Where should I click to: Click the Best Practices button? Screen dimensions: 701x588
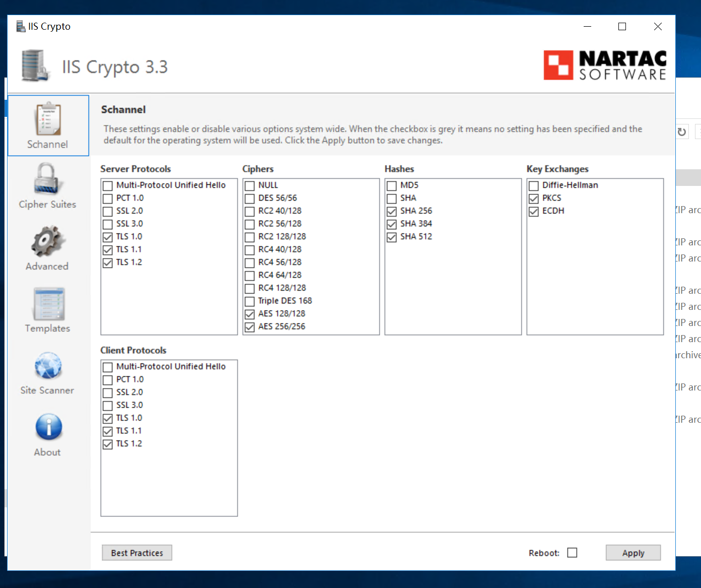pyautogui.click(x=136, y=552)
